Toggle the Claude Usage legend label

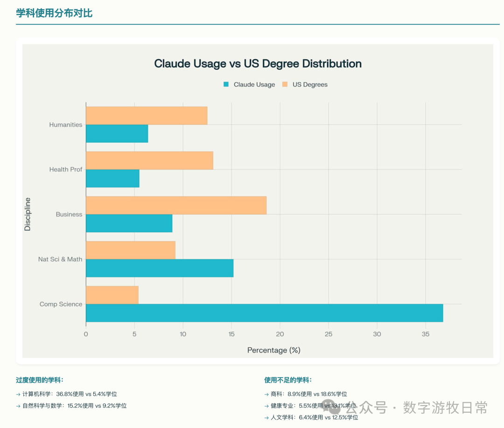coord(254,84)
